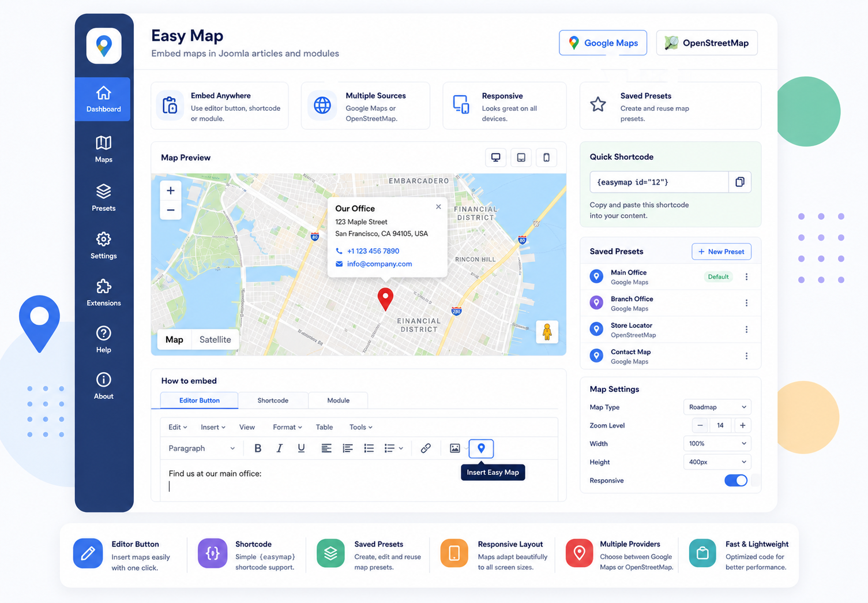Viewport: 868px width, 603px height.
Task: Open the Width 100% dropdown
Action: (x=717, y=444)
